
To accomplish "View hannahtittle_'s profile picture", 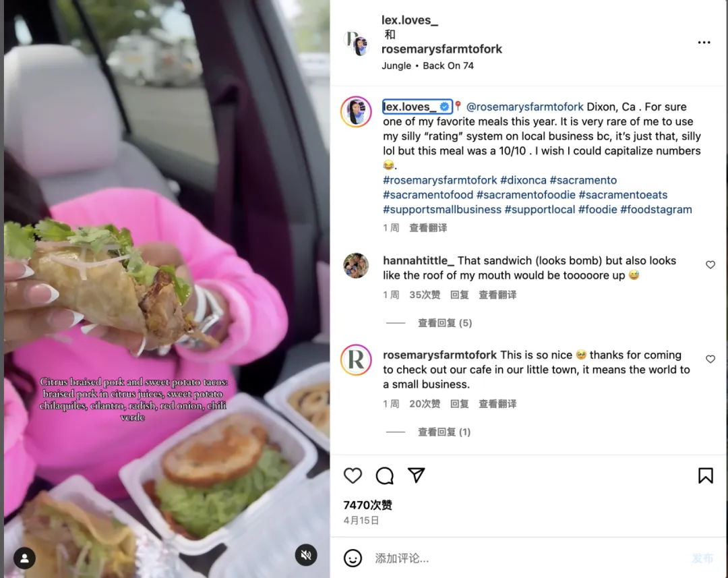I will tap(356, 266).
